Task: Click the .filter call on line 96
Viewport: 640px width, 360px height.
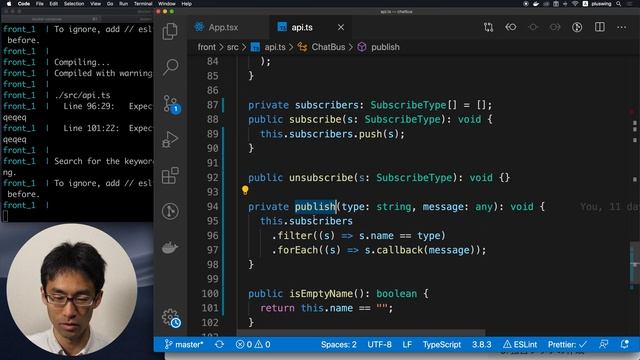Action: coord(292,236)
